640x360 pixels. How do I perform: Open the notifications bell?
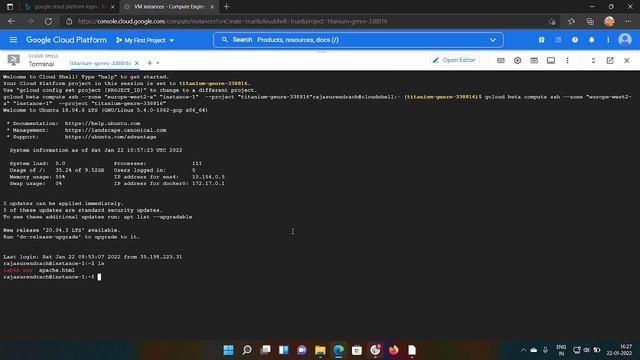pos(591,40)
